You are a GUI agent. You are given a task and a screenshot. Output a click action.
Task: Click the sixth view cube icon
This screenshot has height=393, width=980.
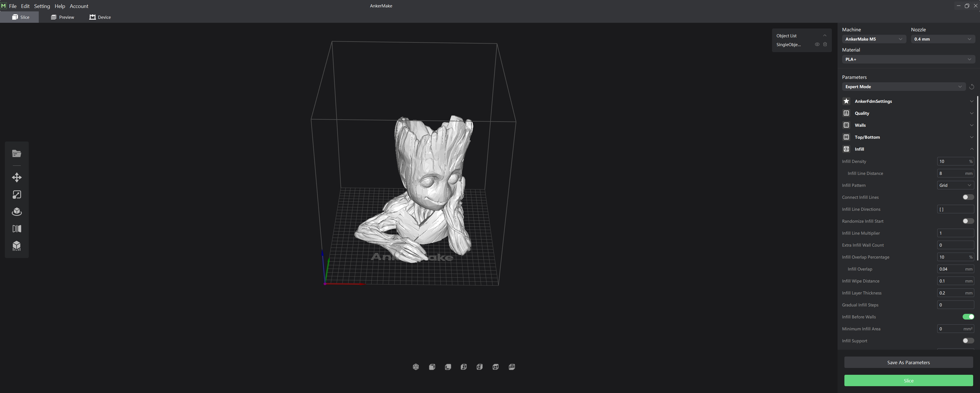click(496, 367)
